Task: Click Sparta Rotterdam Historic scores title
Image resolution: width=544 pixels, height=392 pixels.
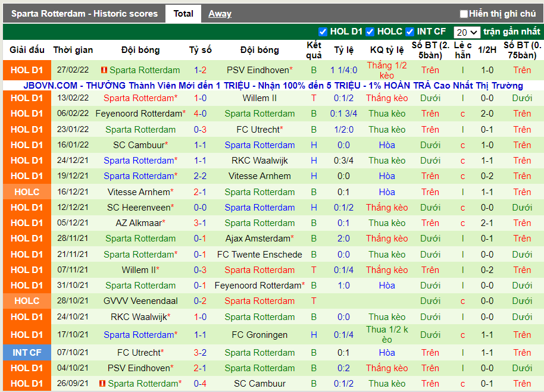Action: (85, 14)
